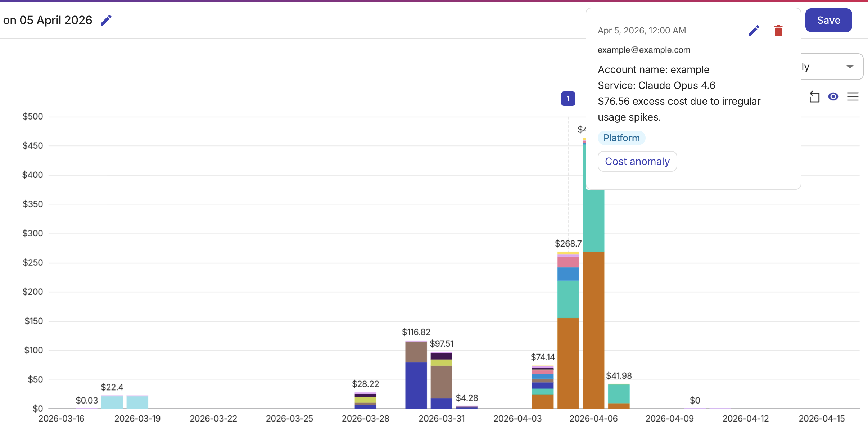Click the dropdown arrow in granularity selector
The image size is (868, 437).
(850, 67)
